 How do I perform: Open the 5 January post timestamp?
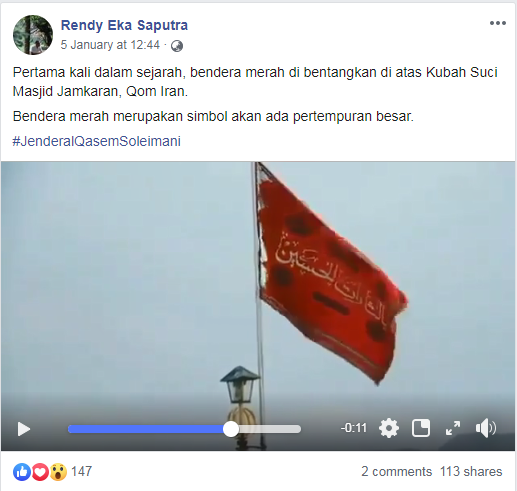pyautogui.click(x=110, y=45)
